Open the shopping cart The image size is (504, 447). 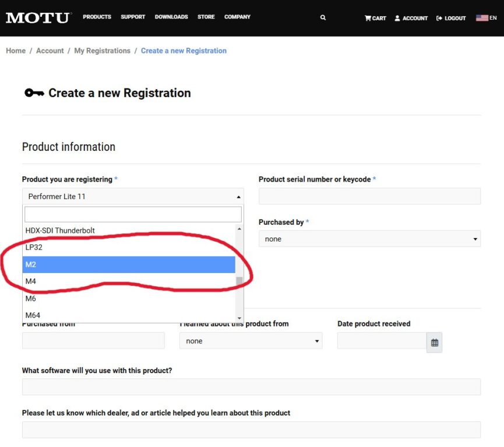tap(375, 18)
